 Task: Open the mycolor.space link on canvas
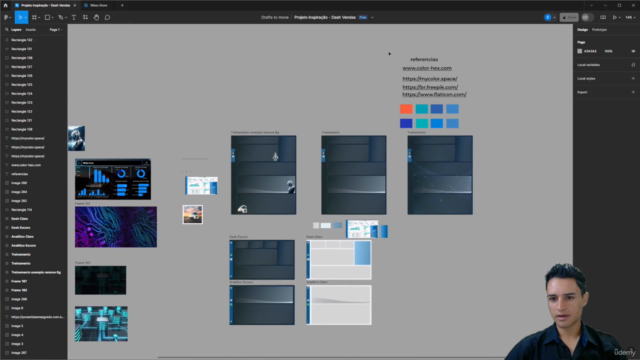click(x=430, y=79)
